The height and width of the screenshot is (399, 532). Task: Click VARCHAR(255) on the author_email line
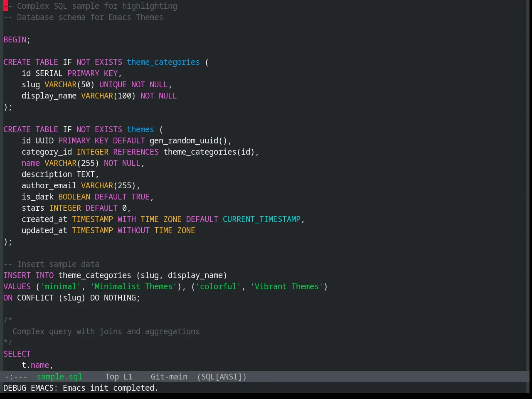pos(108,186)
